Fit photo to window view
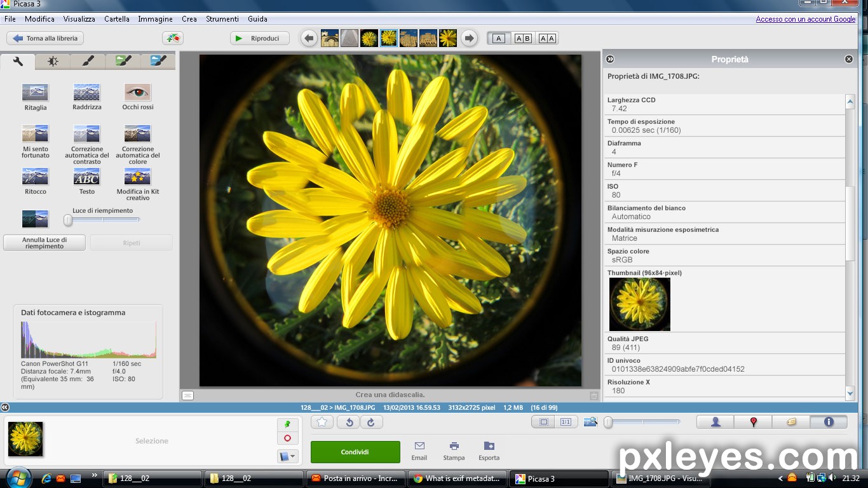The height and width of the screenshot is (488, 868). (x=543, y=422)
